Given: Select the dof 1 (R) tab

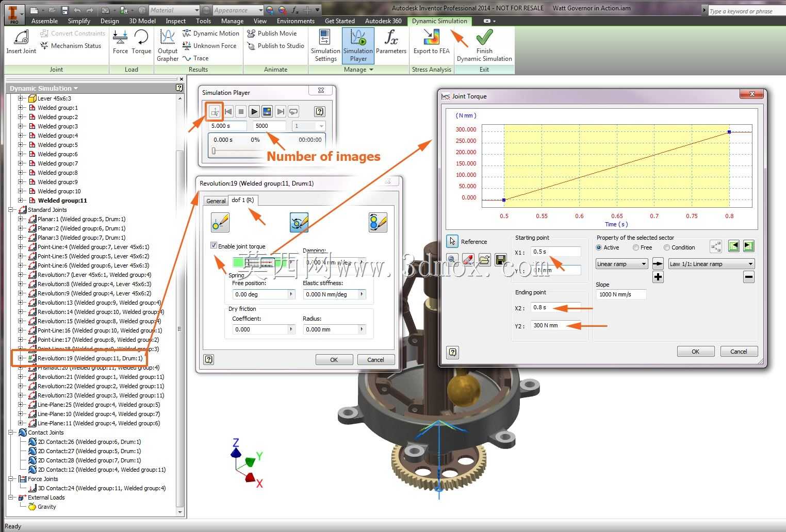Looking at the screenshot, I should [x=242, y=200].
